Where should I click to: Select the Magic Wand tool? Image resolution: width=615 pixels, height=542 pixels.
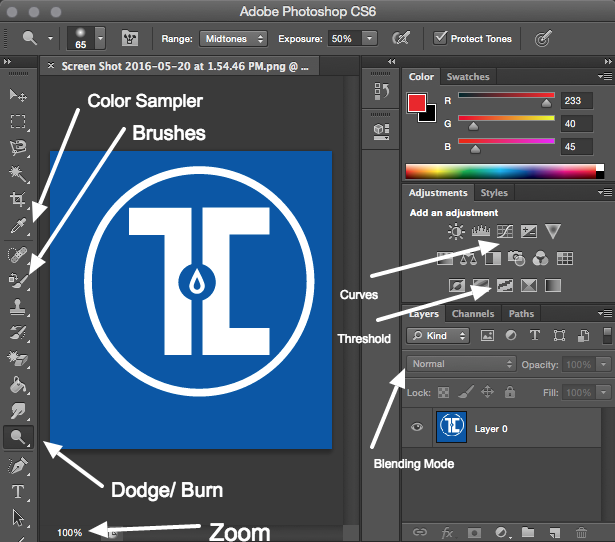(x=18, y=174)
